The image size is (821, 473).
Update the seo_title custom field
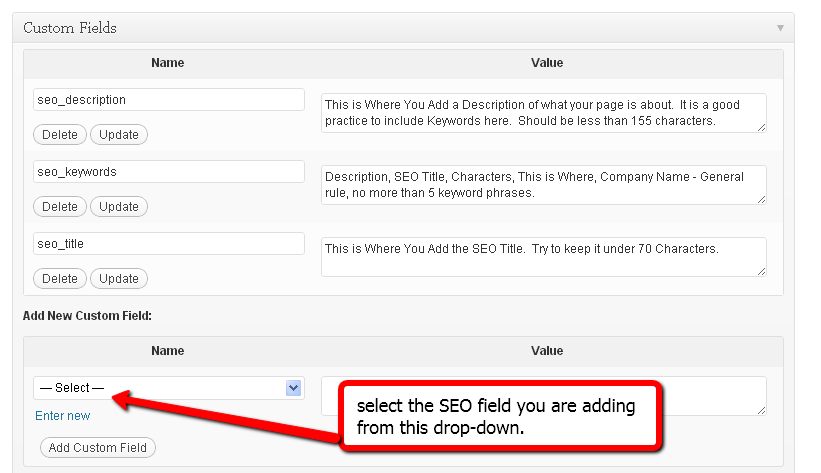coord(119,279)
